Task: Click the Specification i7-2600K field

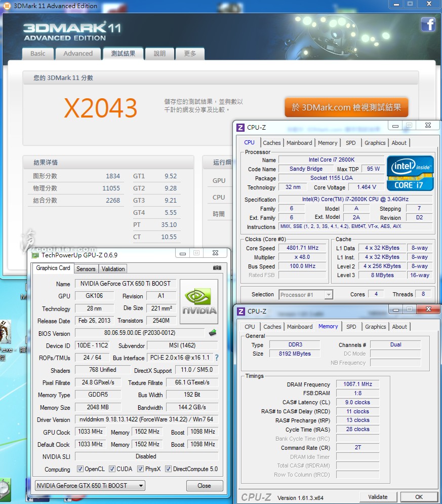Action: pyautogui.click(x=355, y=199)
